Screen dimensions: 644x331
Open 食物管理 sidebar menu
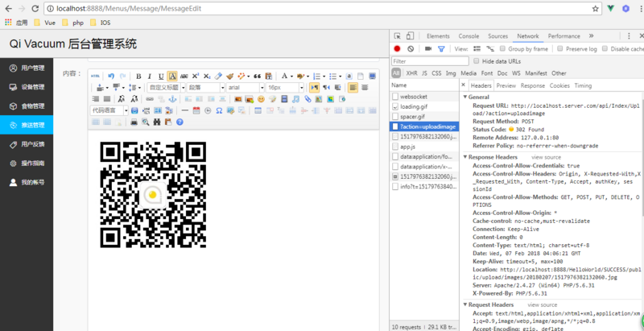pyautogui.click(x=27, y=106)
